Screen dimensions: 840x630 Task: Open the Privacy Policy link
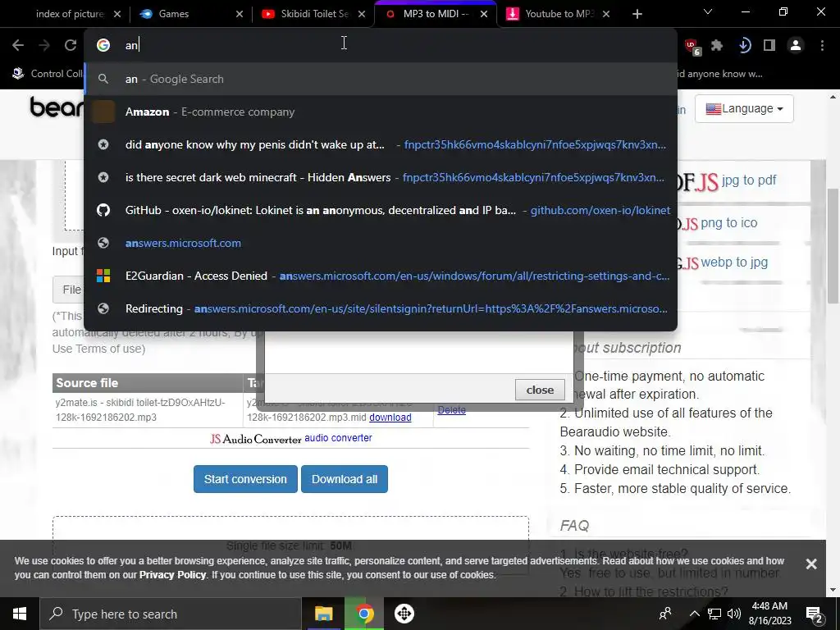(172, 575)
